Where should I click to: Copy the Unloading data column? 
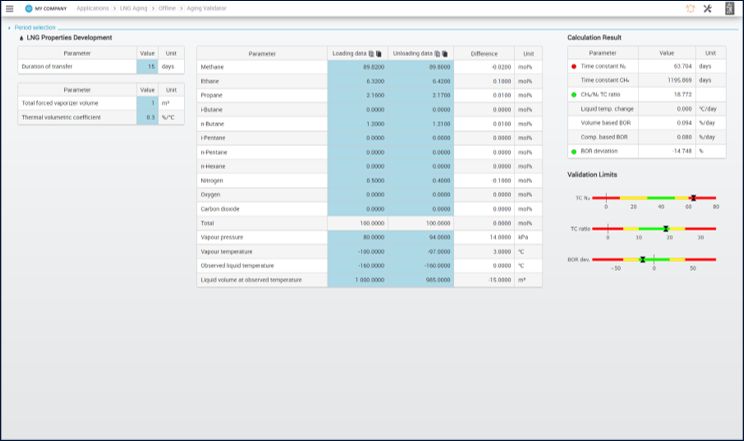click(x=437, y=54)
